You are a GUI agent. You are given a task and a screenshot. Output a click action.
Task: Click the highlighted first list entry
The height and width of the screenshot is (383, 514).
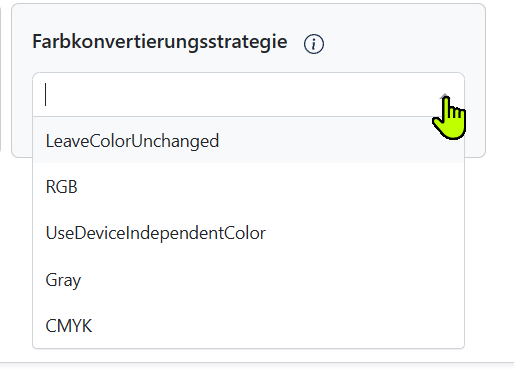248,140
